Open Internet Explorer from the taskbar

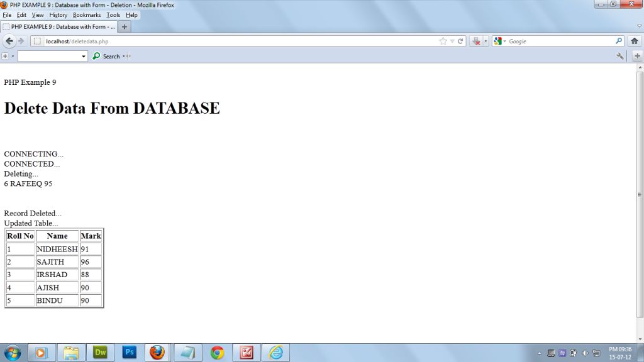(275, 353)
